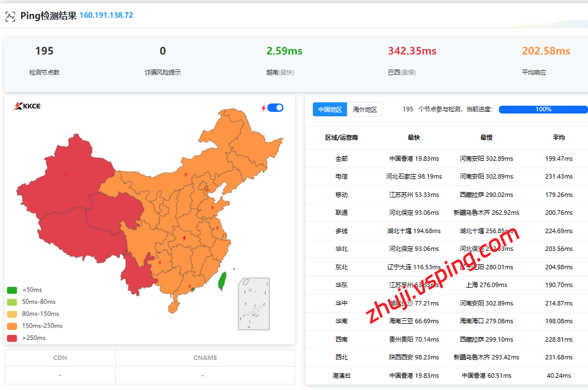Viewport: 588px width, 390px height.
Task: Click the 100% detection progress bar
Action: click(x=543, y=110)
